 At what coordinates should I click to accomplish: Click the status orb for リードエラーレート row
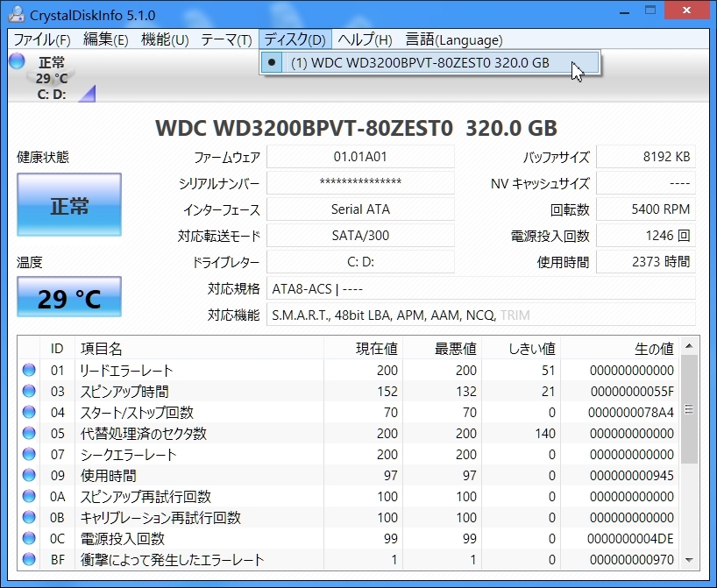(29, 371)
